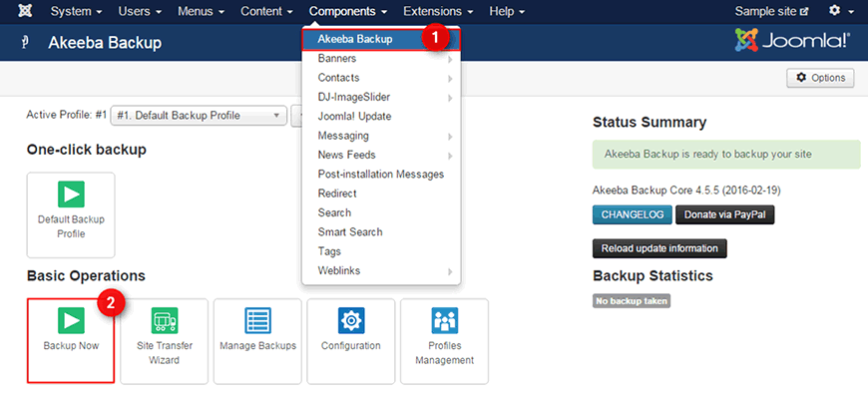This screenshot has height=395, width=868.
Task: Launch the Site Transfer Wizard
Action: point(165,341)
